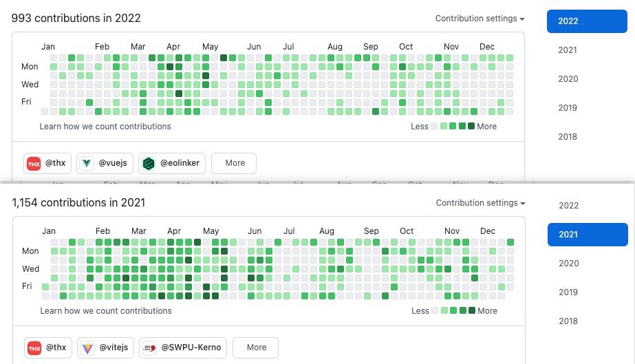Click 'More' legend label in 2021 panel
The width and height of the screenshot is (635, 364).
pyautogui.click(x=487, y=311)
